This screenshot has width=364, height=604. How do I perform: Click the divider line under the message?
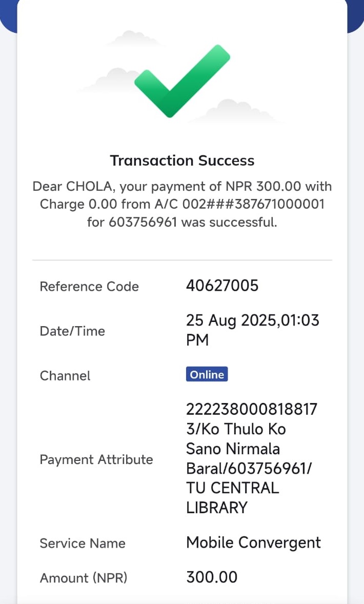click(x=182, y=260)
